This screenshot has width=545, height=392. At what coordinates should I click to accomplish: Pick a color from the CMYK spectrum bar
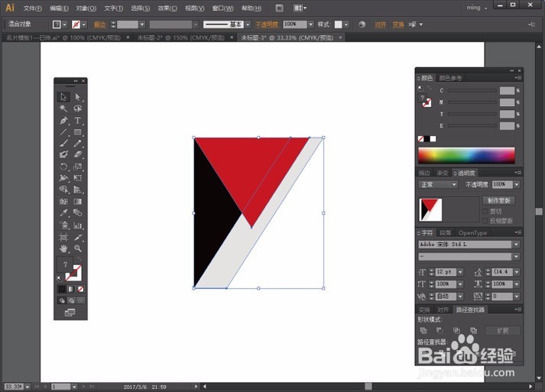coord(466,155)
